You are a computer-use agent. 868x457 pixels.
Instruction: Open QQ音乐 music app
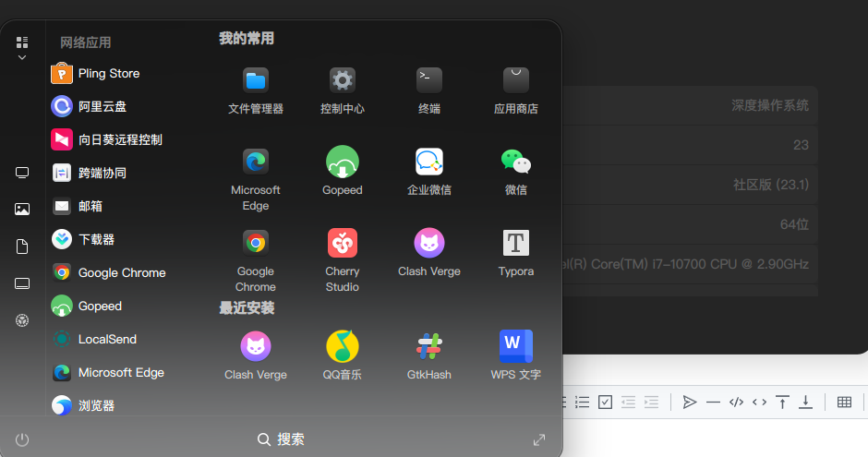click(x=342, y=356)
